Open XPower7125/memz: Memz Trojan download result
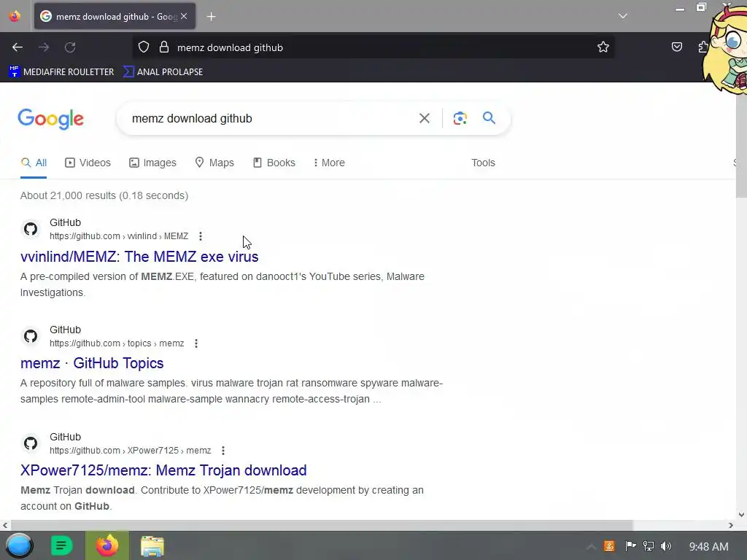The height and width of the screenshot is (560, 747). pos(163,470)
